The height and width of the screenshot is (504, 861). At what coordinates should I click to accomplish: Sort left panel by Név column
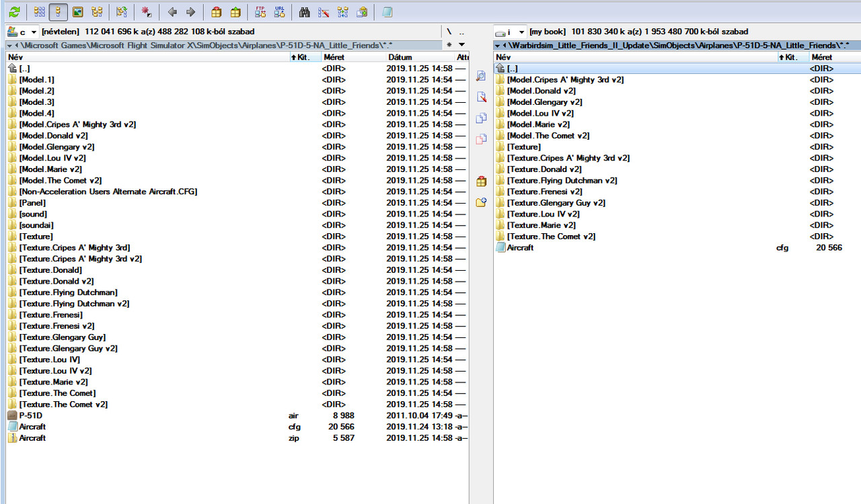tap(147, 57)
